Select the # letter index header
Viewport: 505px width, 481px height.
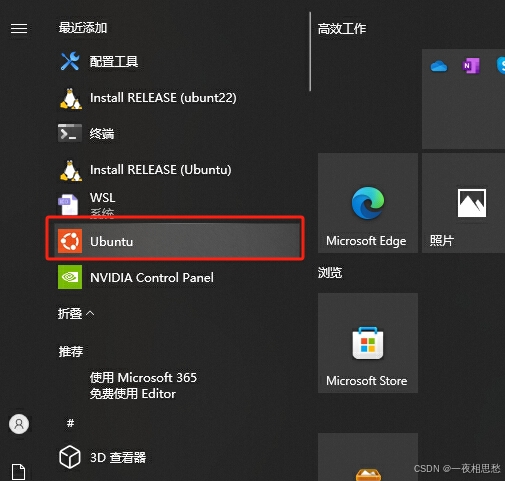tap(70, 423)
